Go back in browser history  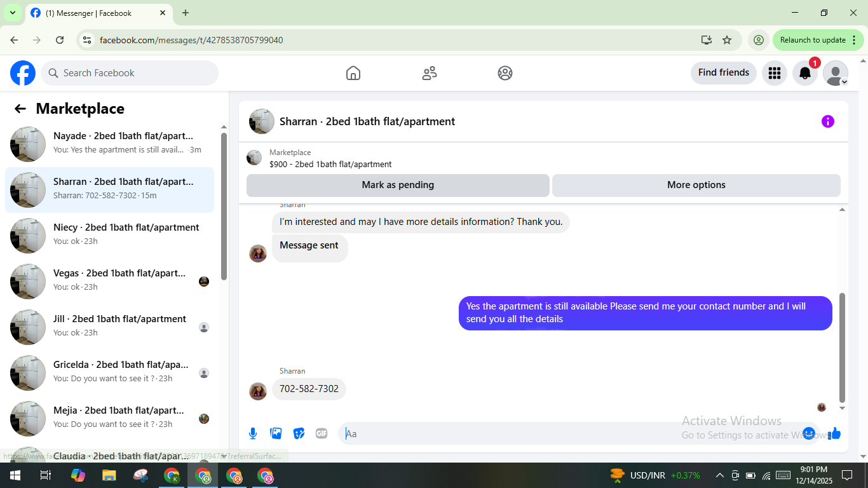[14, 40]
